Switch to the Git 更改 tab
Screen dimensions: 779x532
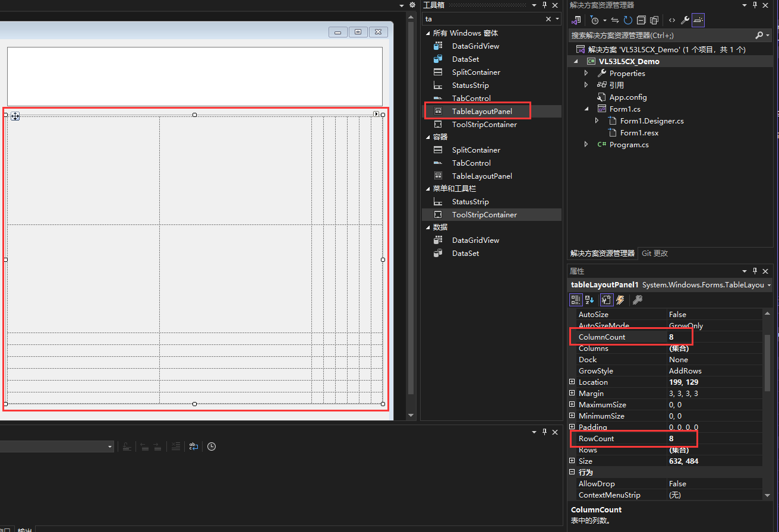(x=655, y=254)
